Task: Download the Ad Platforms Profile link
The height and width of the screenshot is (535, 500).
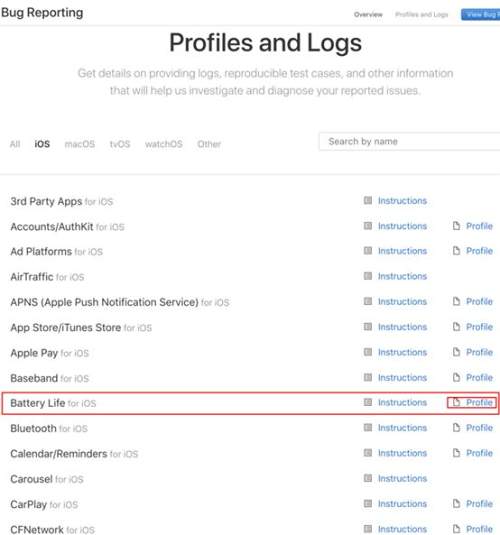Action: 479,251
